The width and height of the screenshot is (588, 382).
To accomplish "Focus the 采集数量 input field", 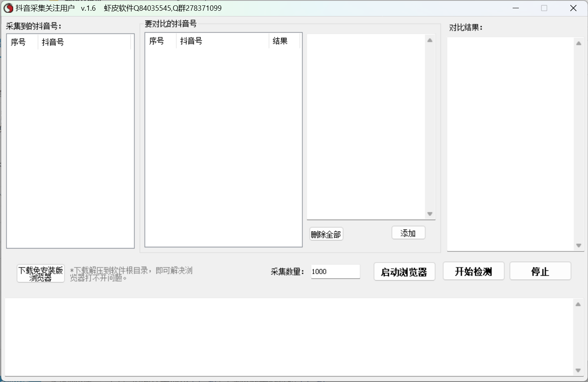I will coord(335,272).
